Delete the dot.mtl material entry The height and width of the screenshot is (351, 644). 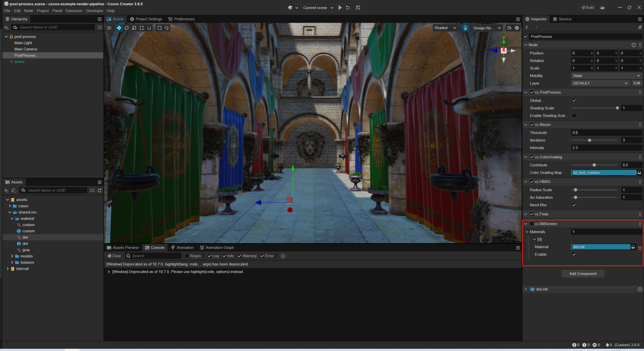tap(640, 248)
